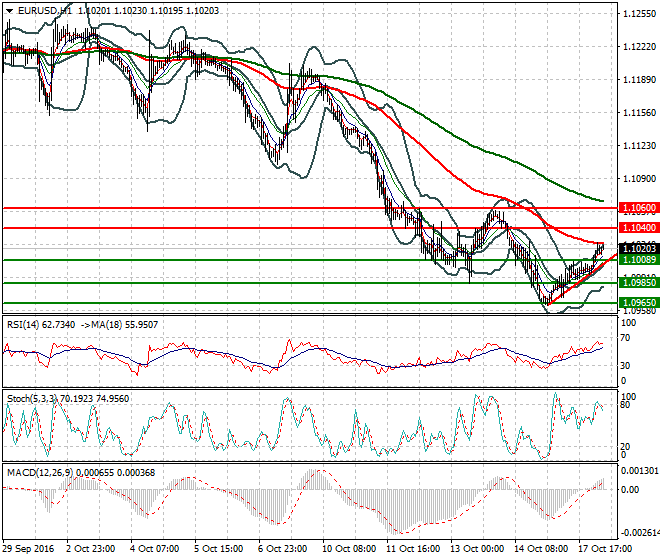Select the green 1.09650 support price tag
This screenshot has height=560, width=660.
click(638, 302)
